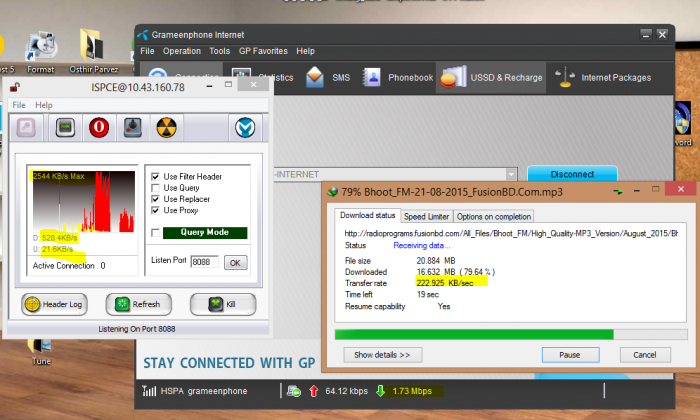The image size is (700, 420).
Task: Open Internet Packages section
Action: point(603,78)
